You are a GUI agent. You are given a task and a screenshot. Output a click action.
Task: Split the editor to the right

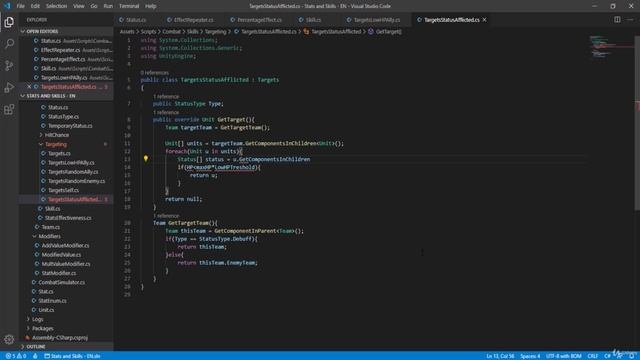(617, 20)
